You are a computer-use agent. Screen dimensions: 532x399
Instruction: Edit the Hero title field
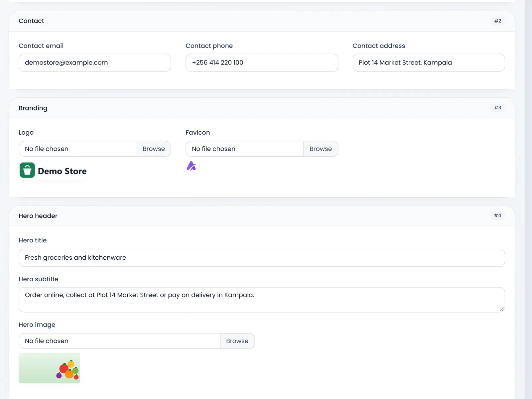point(262,258)
